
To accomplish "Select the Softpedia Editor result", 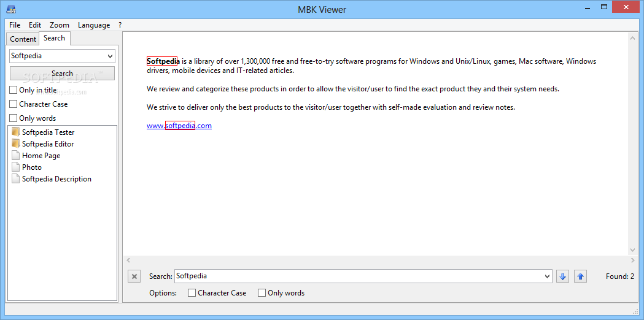I will [x=48, y=143].
